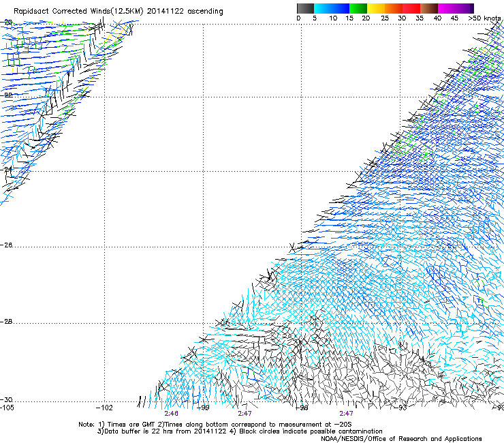
Task: Click the '-22' latitude axis label
Action: tap(6, 95)
